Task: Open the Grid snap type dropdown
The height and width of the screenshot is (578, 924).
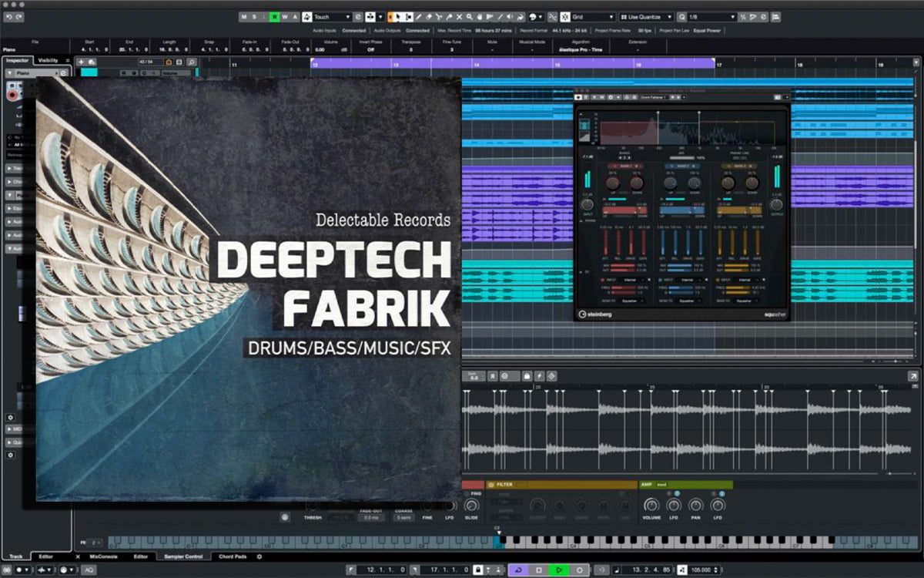Action: 593,17
